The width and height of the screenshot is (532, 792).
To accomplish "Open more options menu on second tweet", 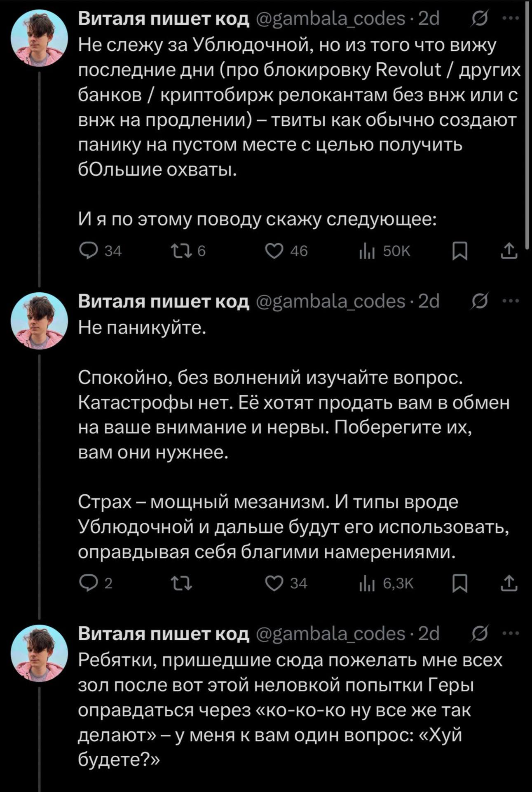I will pos(511,301).
